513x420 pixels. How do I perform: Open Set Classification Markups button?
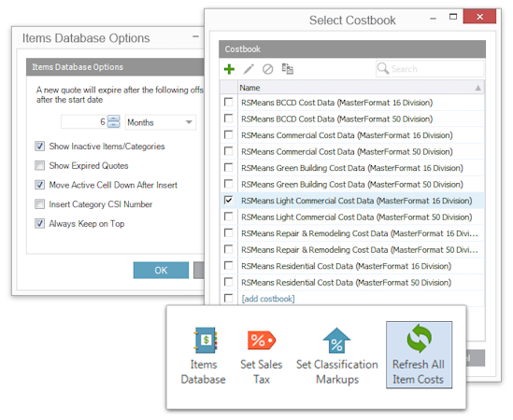337,356
